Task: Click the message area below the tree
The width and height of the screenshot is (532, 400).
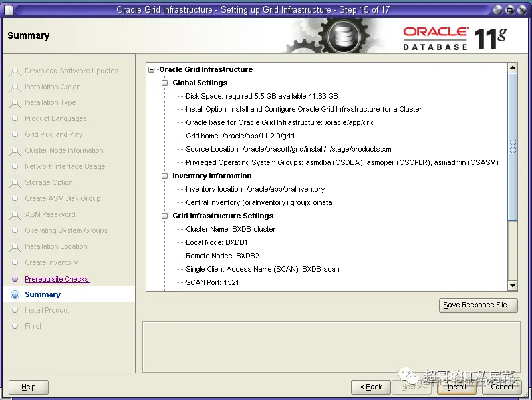Action: [x=331, y=347]
